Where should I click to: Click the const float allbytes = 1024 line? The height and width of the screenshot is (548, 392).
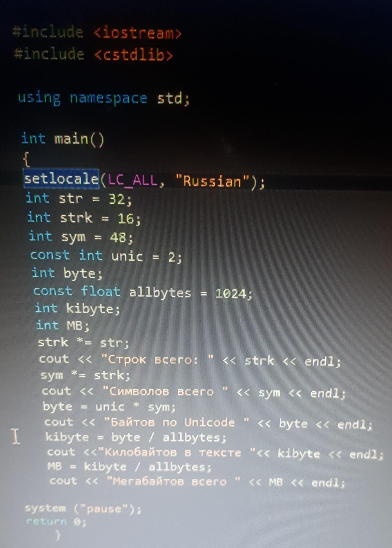coord(143,292)
